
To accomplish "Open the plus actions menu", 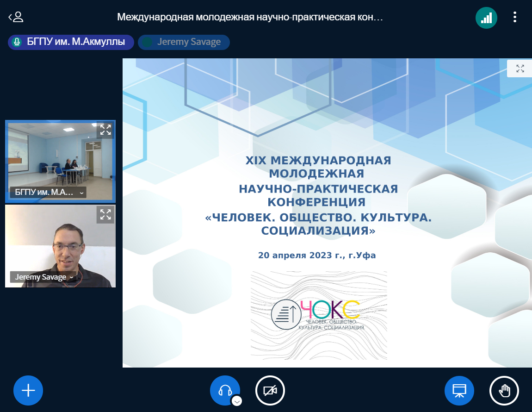I will point(28,391).
